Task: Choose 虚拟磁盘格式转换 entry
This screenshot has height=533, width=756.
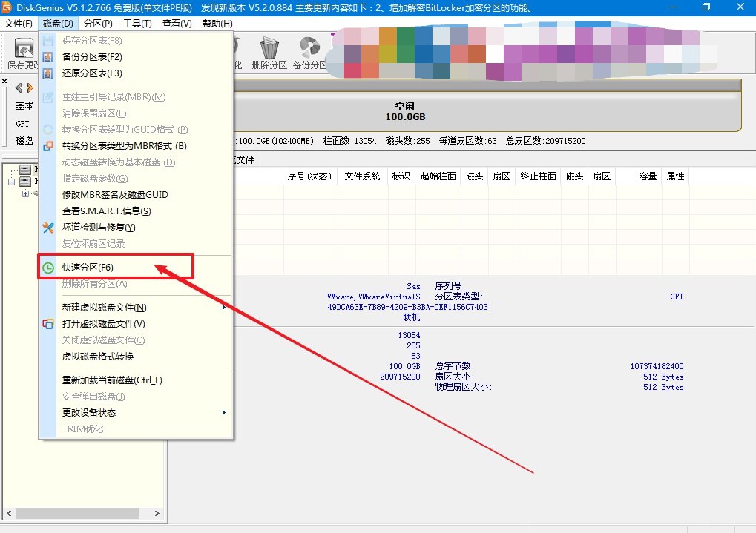Action: coord(136,357)
